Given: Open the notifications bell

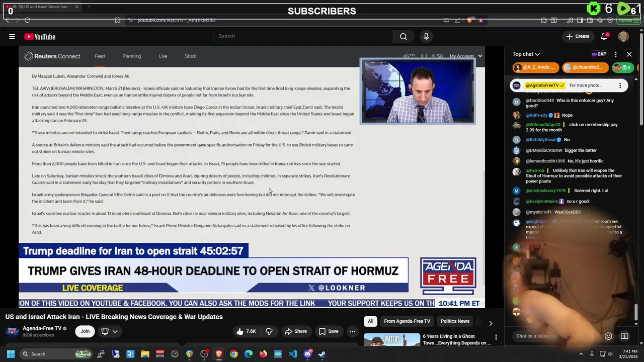Looking at the screenshot, I should pos(604,36).
